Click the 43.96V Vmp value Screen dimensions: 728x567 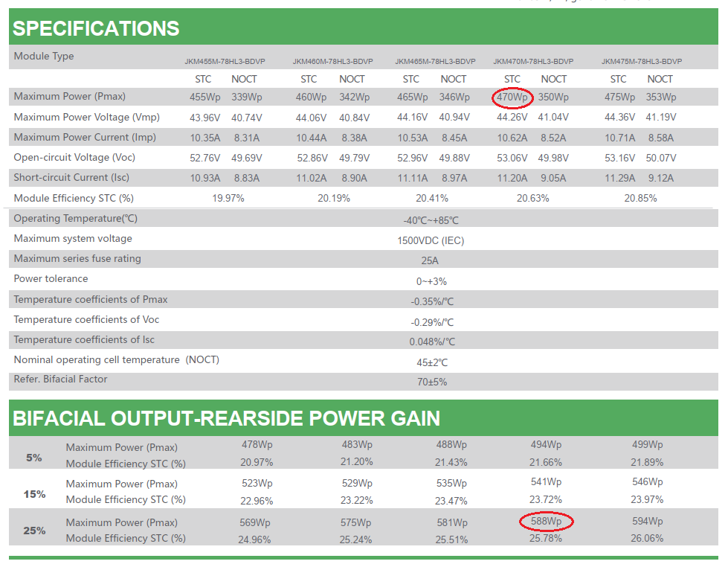(204, 118)
